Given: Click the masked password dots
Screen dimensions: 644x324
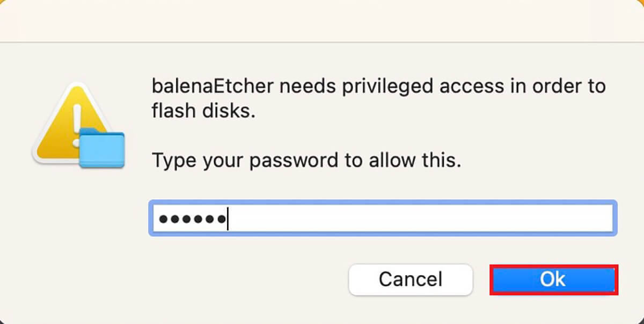Looking at the screenshot, I should point(191,219).
